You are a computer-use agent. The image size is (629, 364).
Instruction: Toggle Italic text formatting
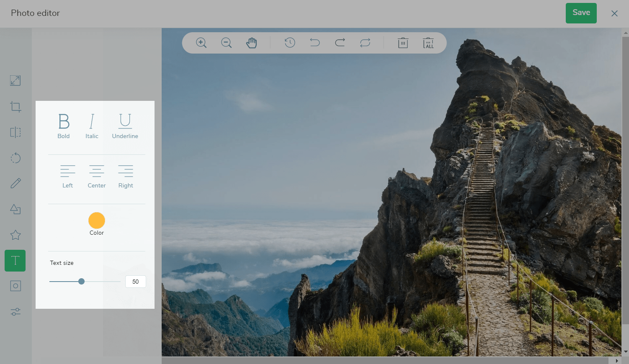92,126
